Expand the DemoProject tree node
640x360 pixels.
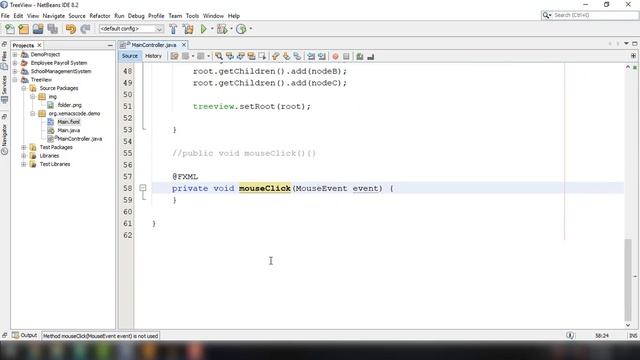[15, 54]
